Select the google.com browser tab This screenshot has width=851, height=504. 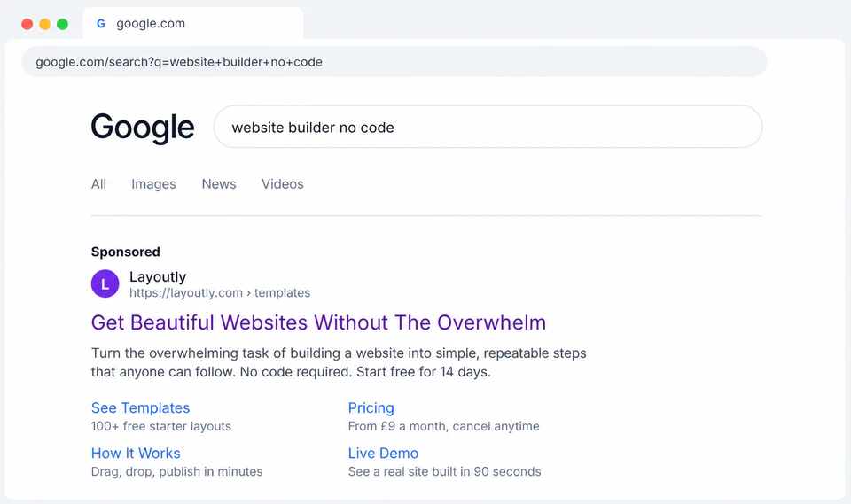(x=193, y=23)
